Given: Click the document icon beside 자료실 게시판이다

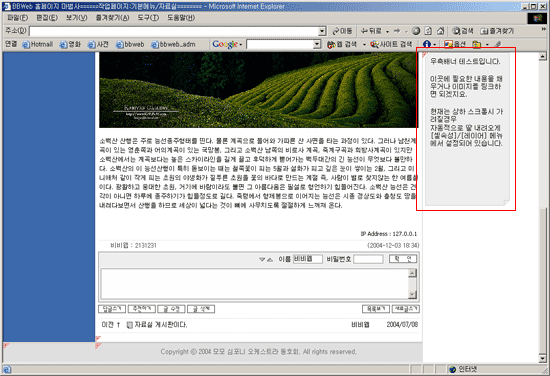Looking at the screenshot, I should [x=129, y=325].
